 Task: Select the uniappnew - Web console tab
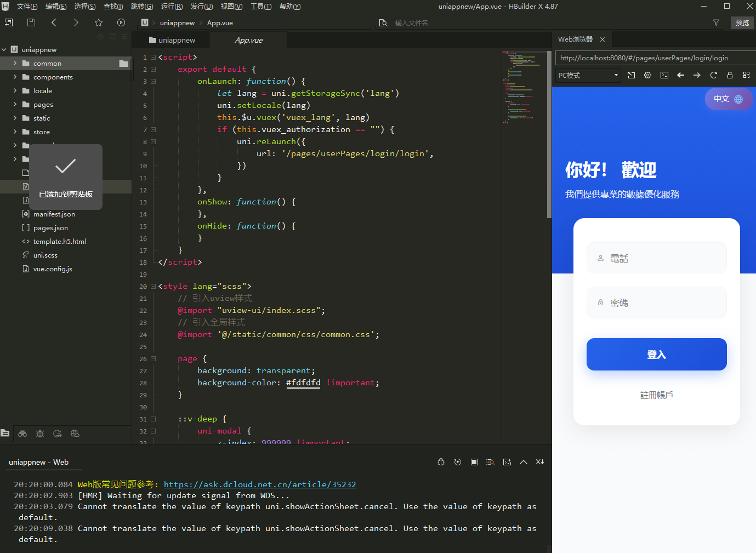(39, 463)
